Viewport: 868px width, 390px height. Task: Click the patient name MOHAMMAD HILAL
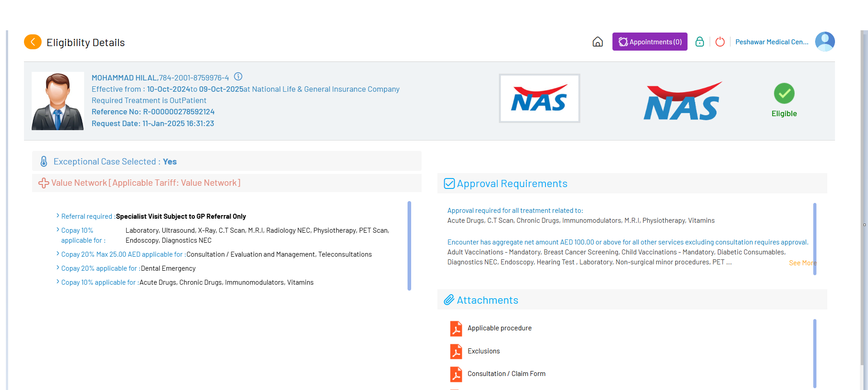pos(124,78)
